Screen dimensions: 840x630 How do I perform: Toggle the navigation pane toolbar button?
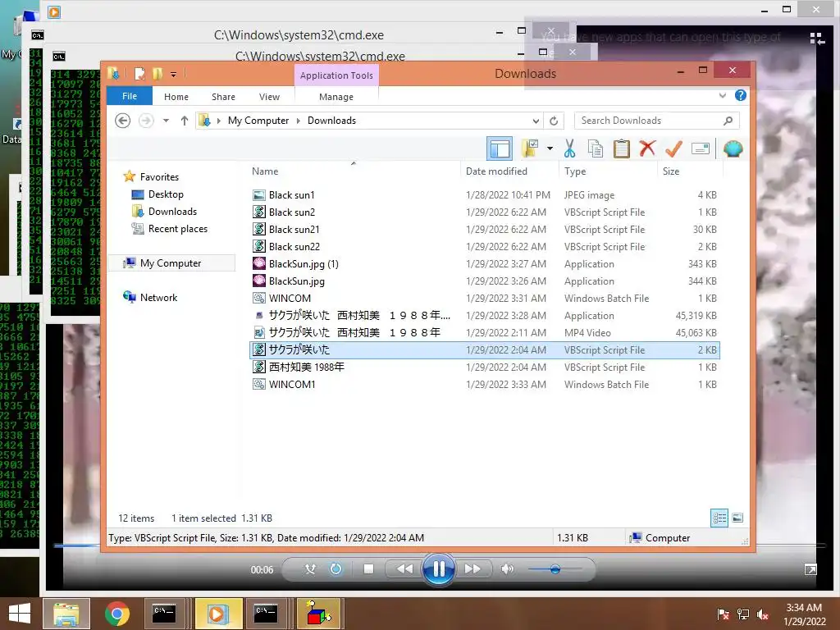[x=500, y=148]
